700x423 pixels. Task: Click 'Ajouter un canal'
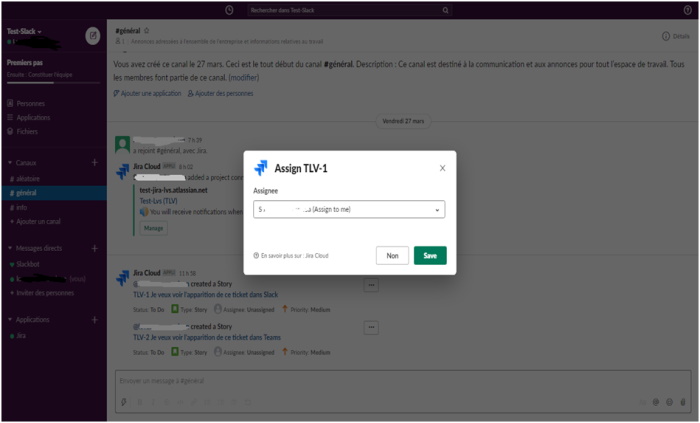pyautogui.click(x=35, y=221)
